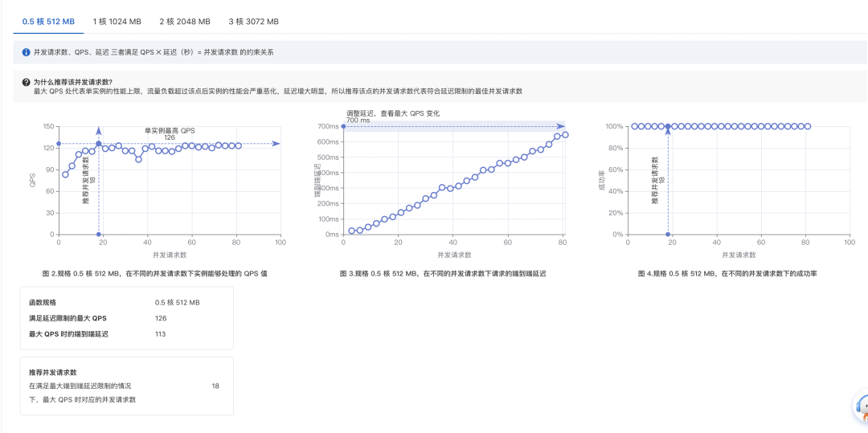868x433 pixels.
Task: Click the success rate point at concurrency 18
Action: pyautogui.click(x=668, y=127)
